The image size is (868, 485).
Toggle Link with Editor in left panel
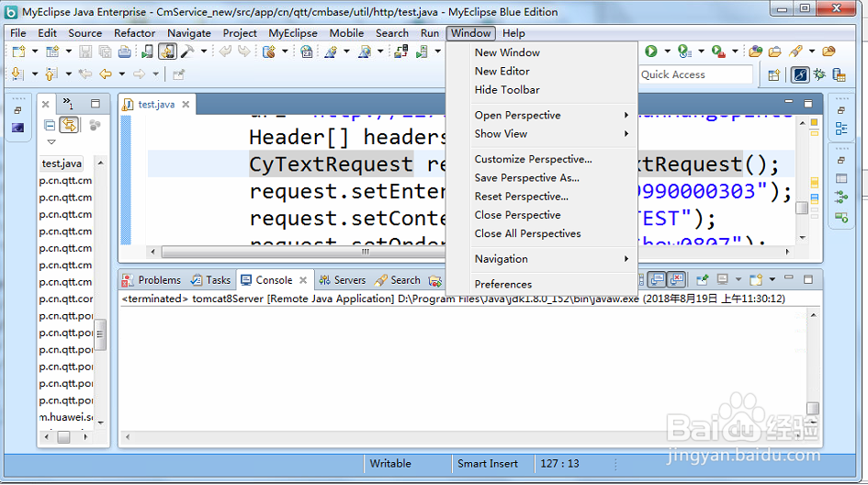click(69, 125)
